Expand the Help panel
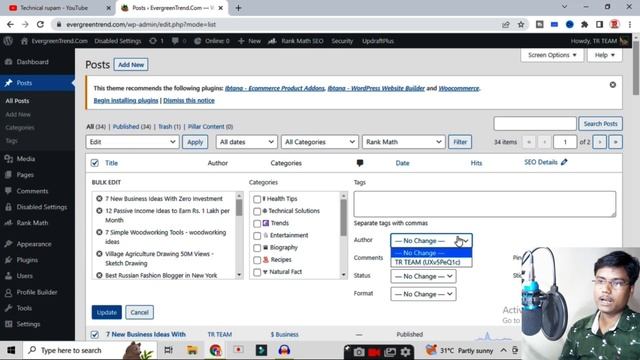The image size is (640, 360). click(x=604, y=55)
